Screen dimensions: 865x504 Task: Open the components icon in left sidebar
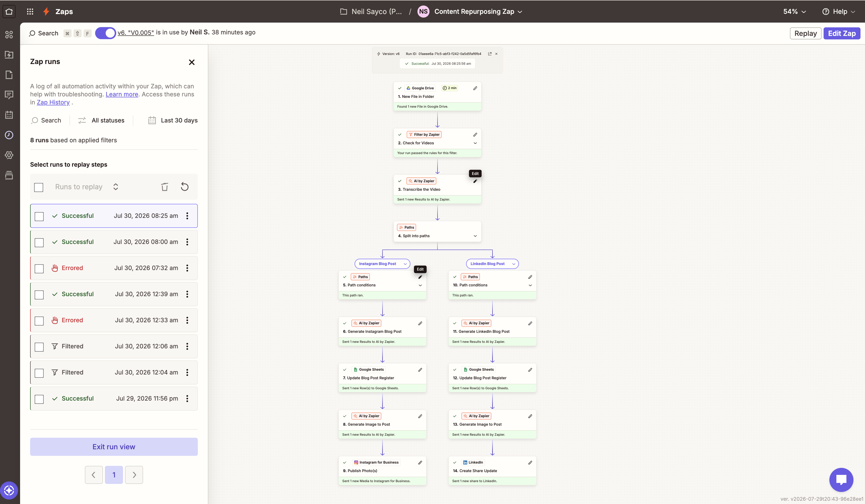click(x=9, y=35)
